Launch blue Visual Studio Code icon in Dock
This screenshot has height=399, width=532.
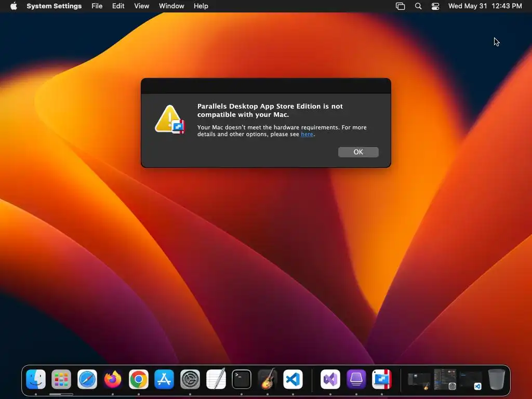[293, 379]
